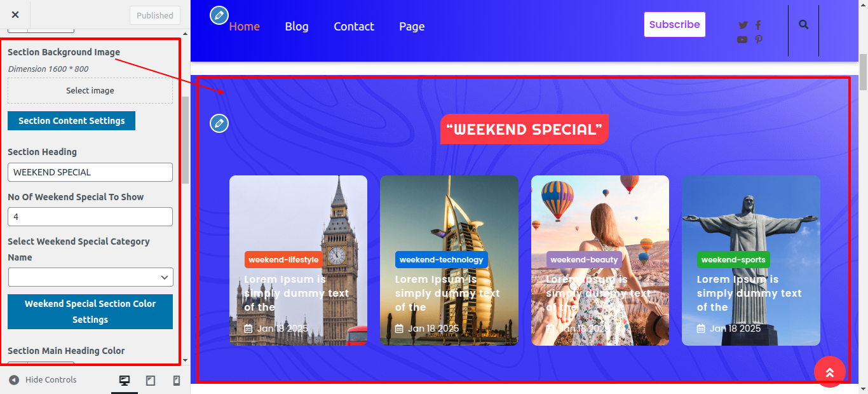This screenshot has height=394, width=868.
Task: Click the Subscribe button
Action: click(x=675, y=25)
